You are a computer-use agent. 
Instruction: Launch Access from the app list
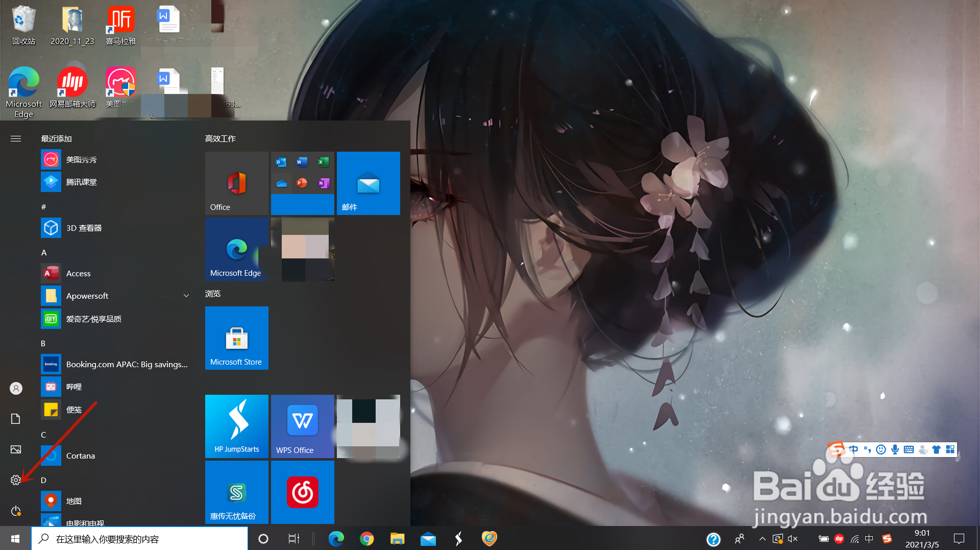coord(115,273)
